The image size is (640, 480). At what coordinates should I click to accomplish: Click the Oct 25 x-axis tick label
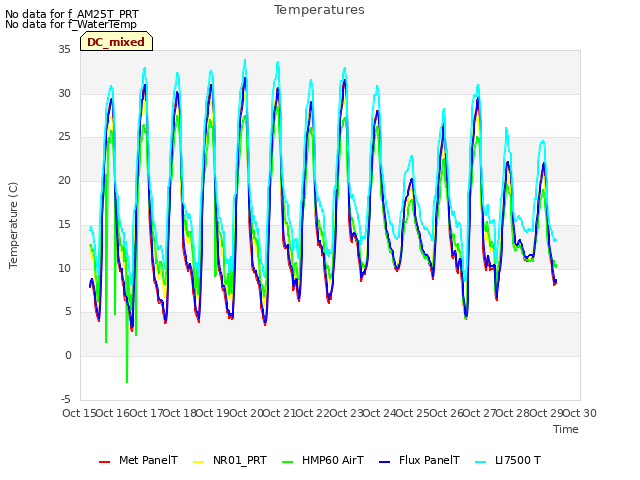[x=413, y=413]
